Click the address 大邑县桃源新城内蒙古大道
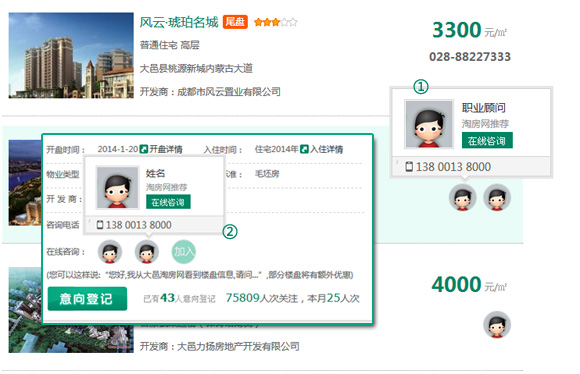The height and width of the screenshot is (374, 580). pyautogui.click(x=196, y=68)
